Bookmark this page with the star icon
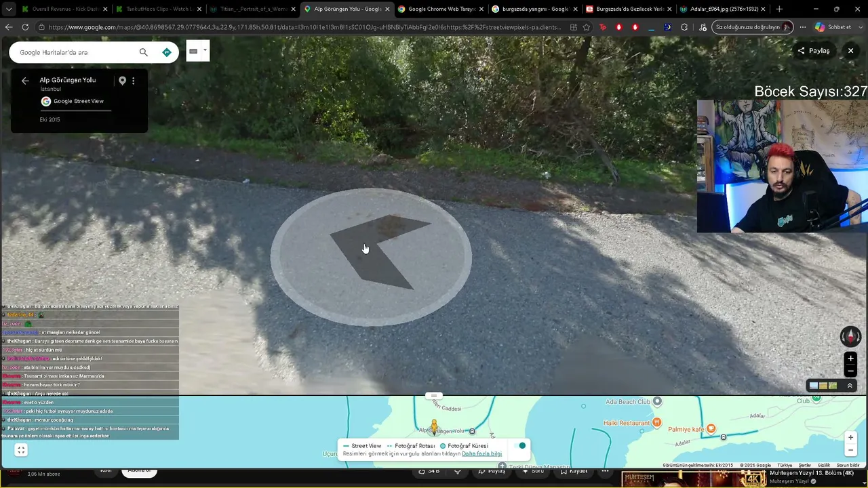The image size is (868, 488). [x=587, y=27]
